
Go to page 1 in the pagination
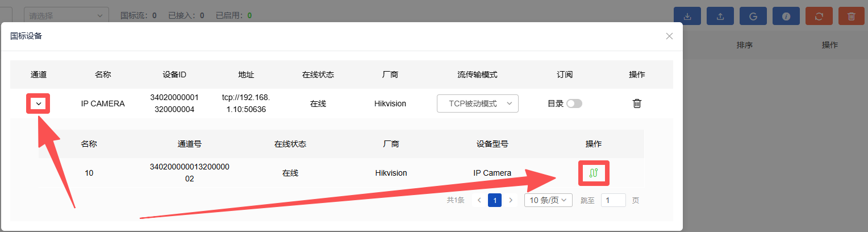[495, 200]
